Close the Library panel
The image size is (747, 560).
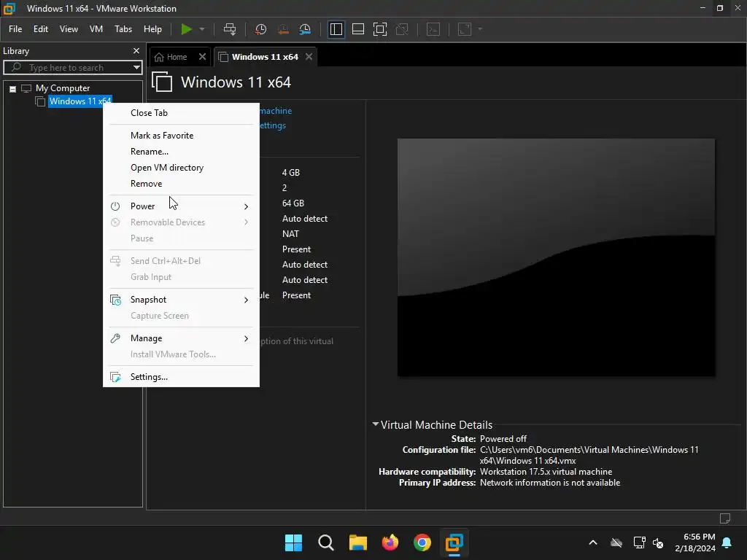click(136, 50)
